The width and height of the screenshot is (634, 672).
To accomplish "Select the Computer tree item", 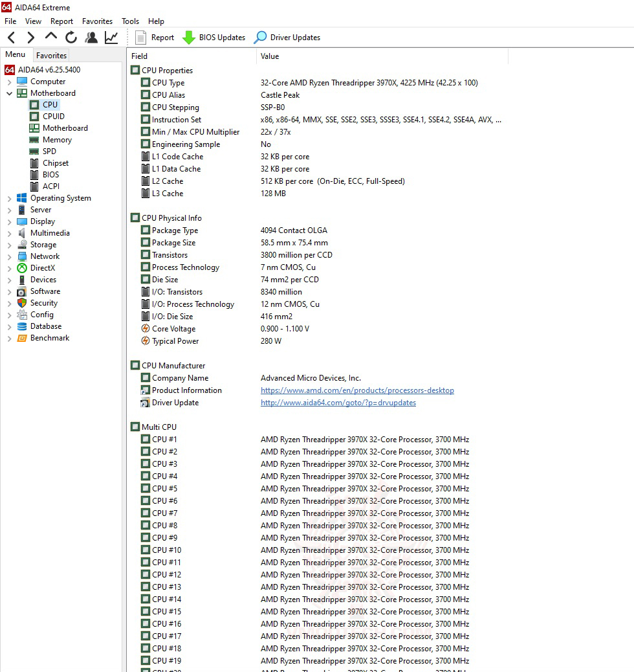I will (x=48, y=82).
